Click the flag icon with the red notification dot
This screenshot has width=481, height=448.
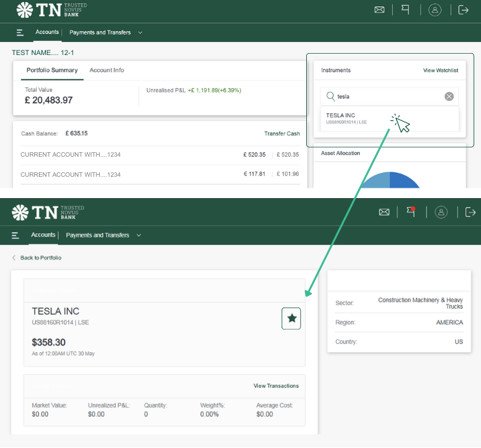(x=410, y=212)
